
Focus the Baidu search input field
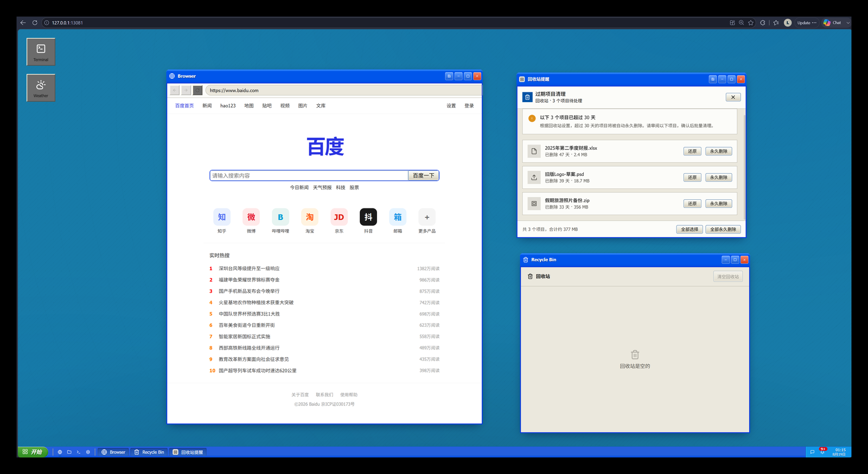[x=309, y=175]
